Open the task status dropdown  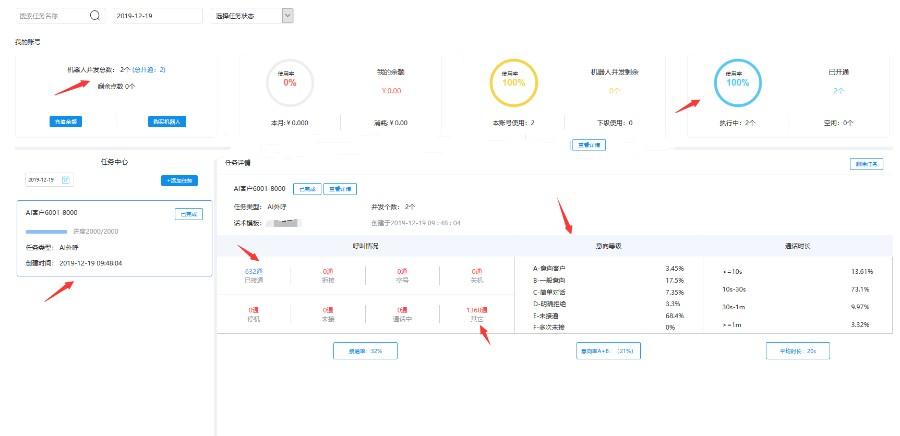[252, 16]
